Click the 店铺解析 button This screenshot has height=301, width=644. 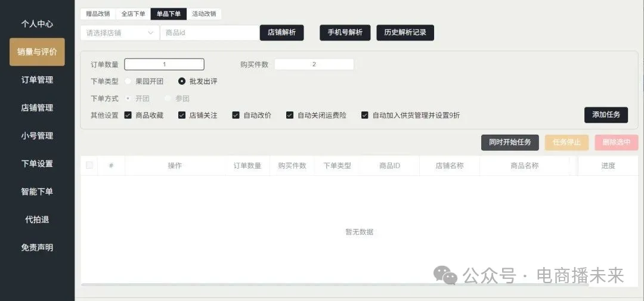(281, 33)
